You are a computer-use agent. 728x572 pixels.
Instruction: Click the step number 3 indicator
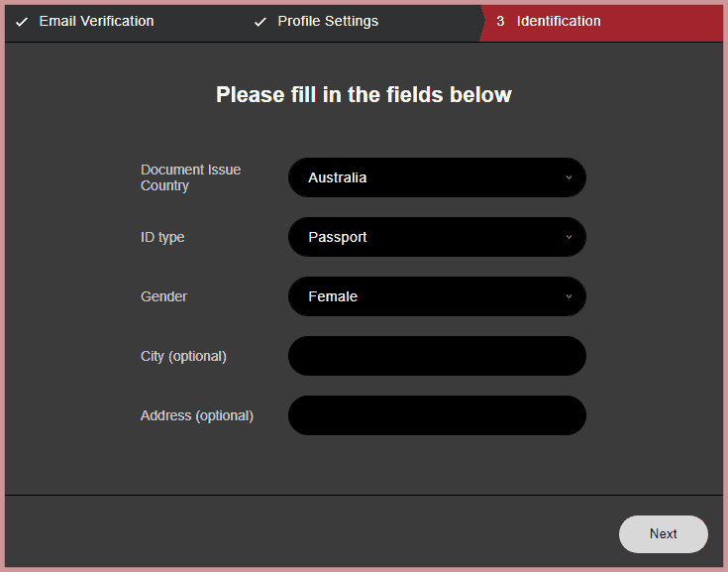[x=500, y=21]
